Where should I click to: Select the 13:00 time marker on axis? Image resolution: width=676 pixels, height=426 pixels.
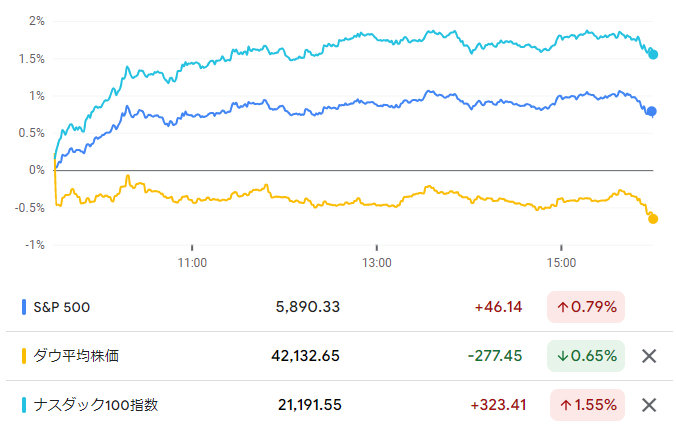tap(377, 263)
